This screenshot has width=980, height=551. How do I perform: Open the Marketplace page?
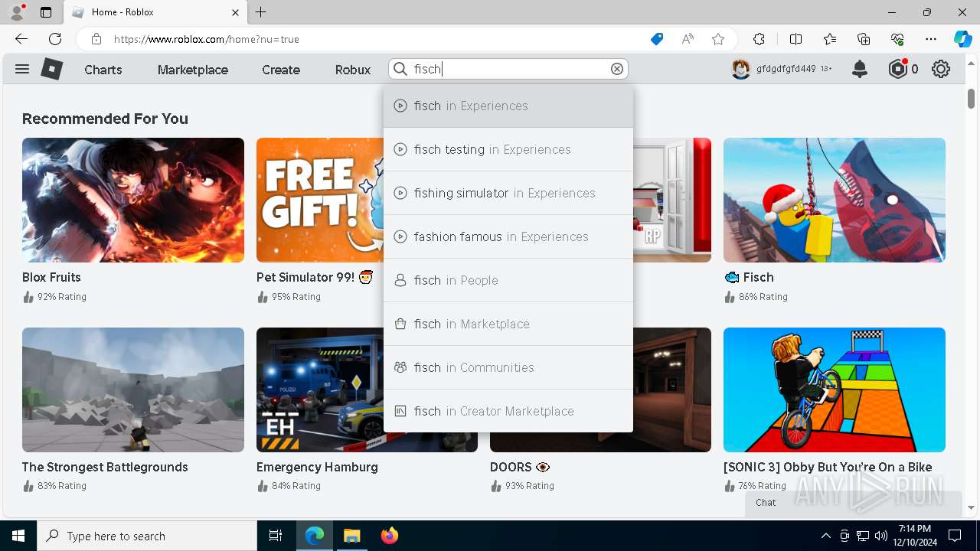point(193,70)
